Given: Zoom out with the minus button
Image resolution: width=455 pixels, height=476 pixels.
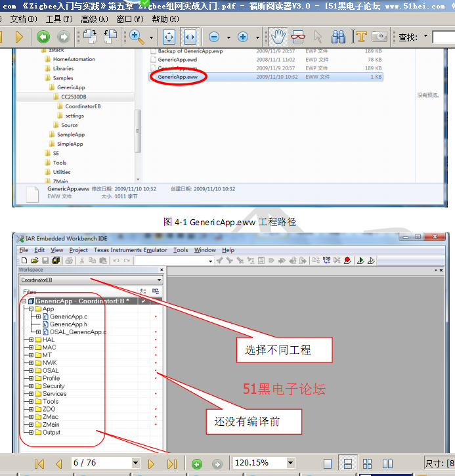Looking at the screenshot, I should [x=214, y=37].
